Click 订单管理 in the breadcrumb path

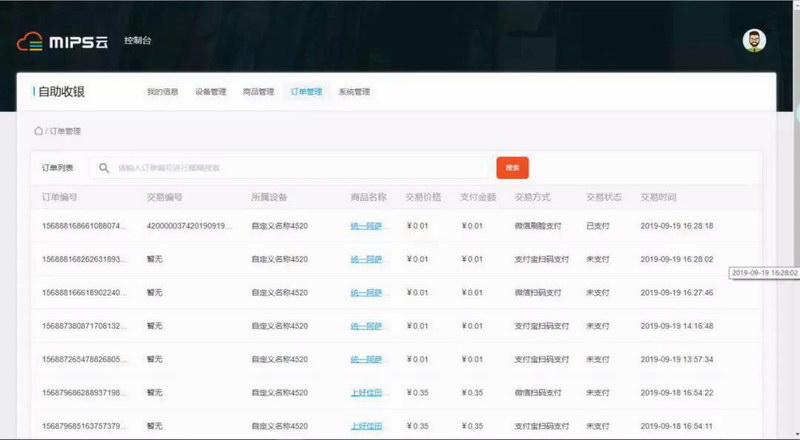[x=64, y=131]
